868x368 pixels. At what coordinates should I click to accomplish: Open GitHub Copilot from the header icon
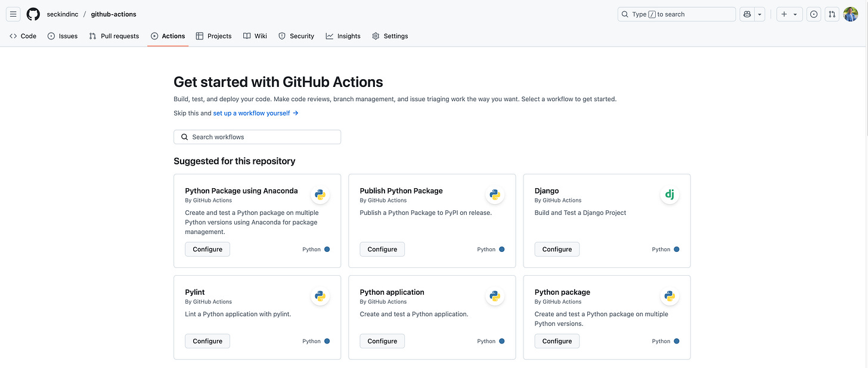pyautogui.click(x=746, y=14)
